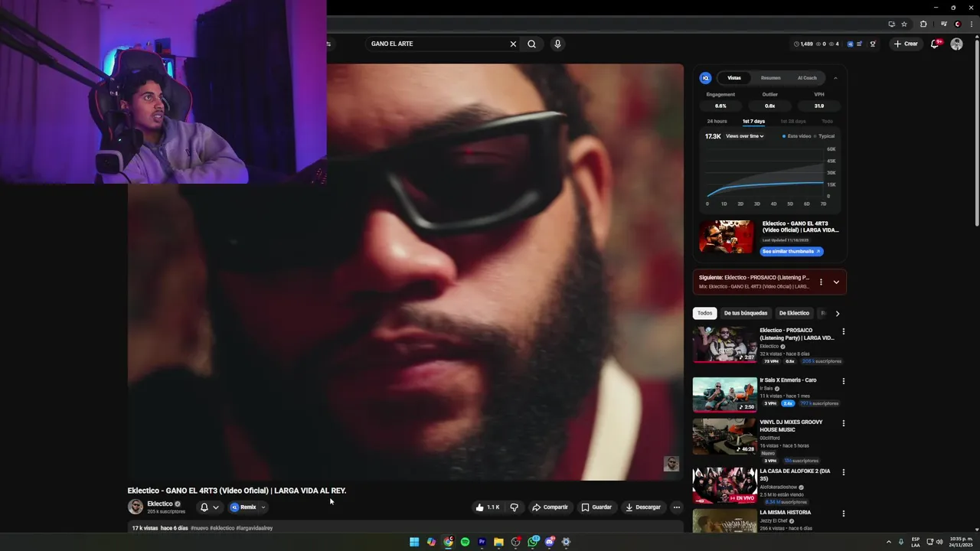Open the blue IQ extension icon in header
The image size is (980, 551).
[x=851, y=44]
